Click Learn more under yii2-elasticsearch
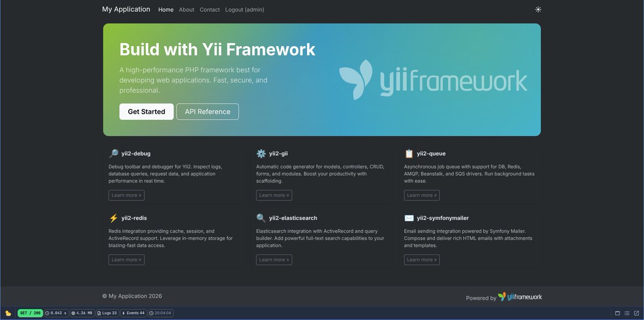The width and height of the screenshot is (644, 320). click(274, 260)
